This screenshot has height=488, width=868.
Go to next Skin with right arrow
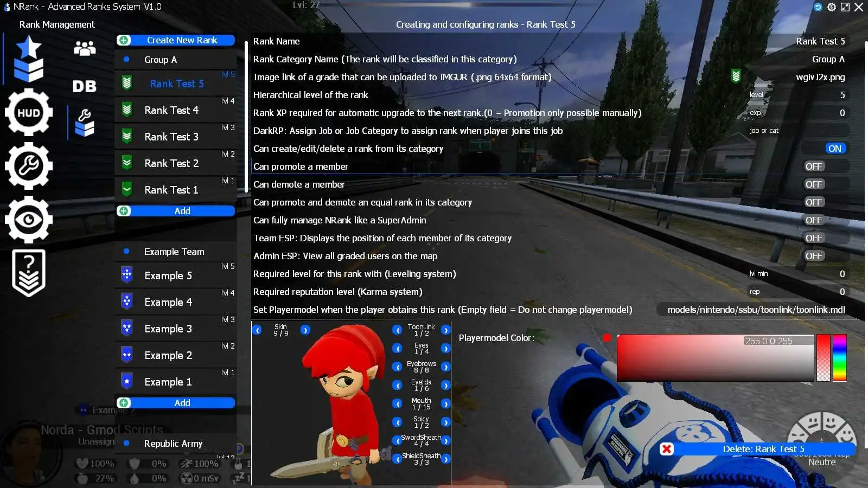coord(305,330)
